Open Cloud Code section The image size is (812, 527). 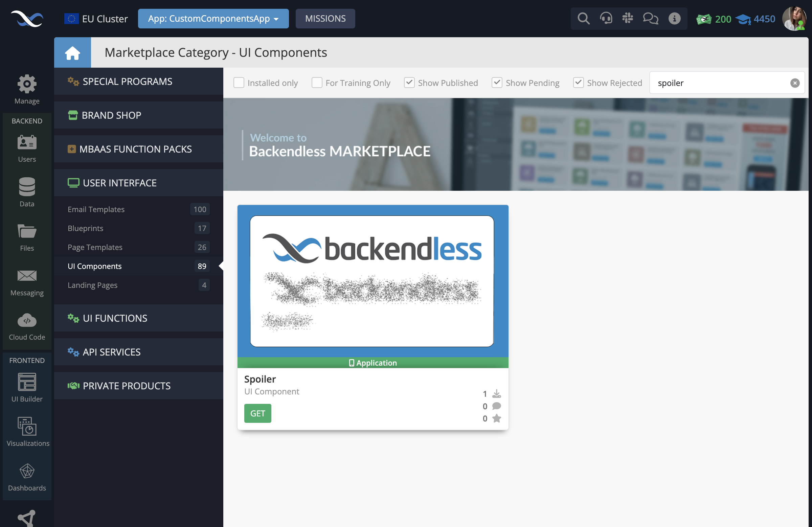[x=27, y=328]
